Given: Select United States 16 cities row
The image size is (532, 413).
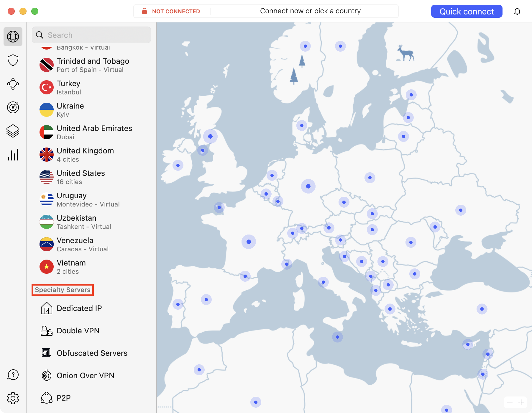Looking at the screenshot, I should (x=91, y=177).
